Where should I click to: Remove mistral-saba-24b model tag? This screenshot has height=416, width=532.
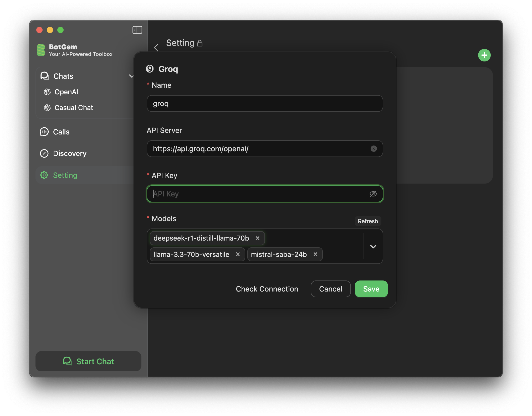(x=315, y=254)
